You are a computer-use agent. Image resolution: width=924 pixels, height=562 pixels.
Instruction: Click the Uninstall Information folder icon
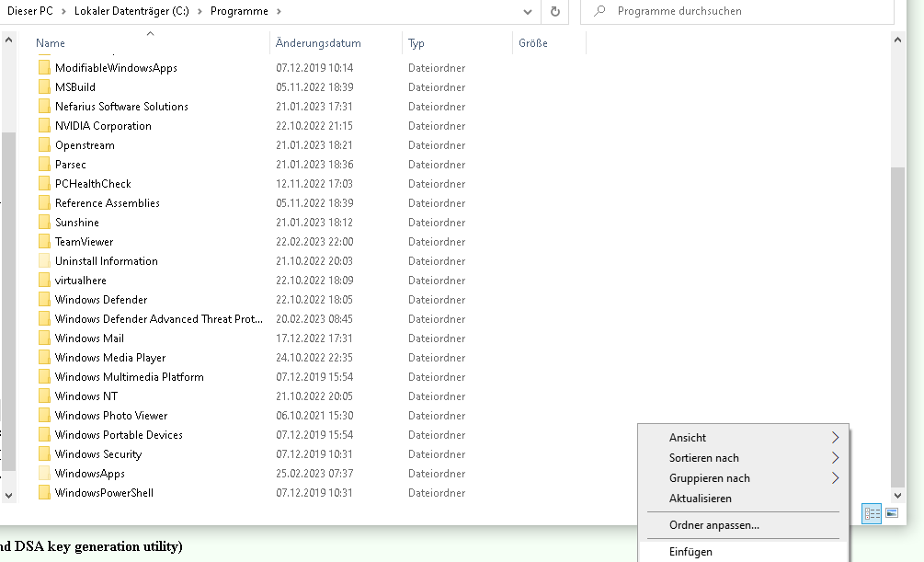44,261
